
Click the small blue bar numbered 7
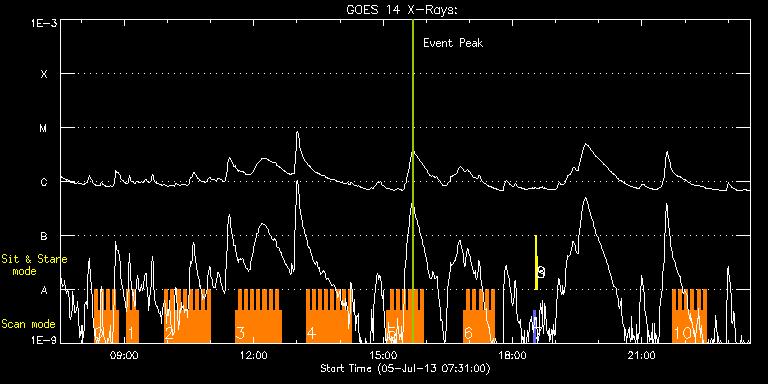[535, 326]
